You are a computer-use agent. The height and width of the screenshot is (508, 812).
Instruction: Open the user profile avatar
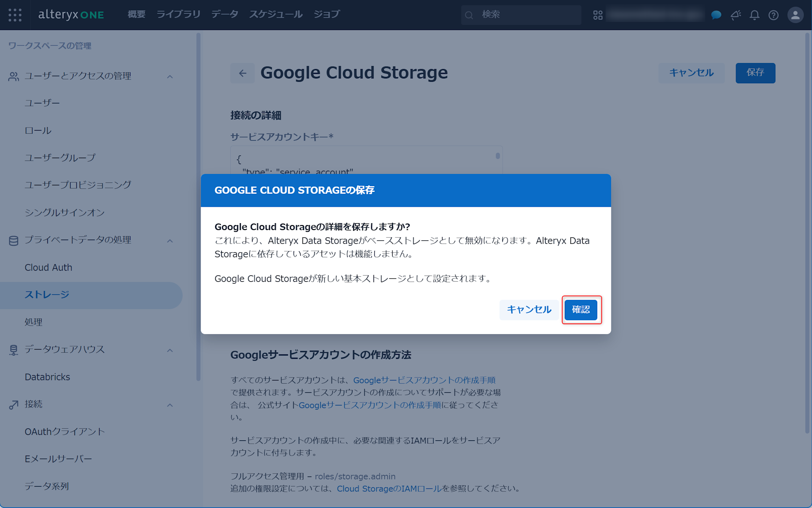[795, 15]
